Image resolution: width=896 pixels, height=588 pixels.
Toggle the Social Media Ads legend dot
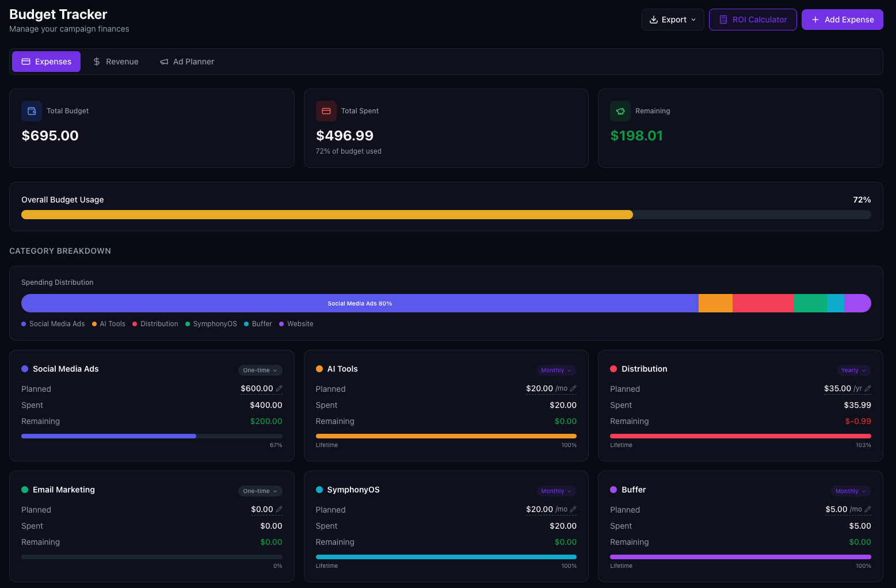pyautogui.click(x=24, y=323)
